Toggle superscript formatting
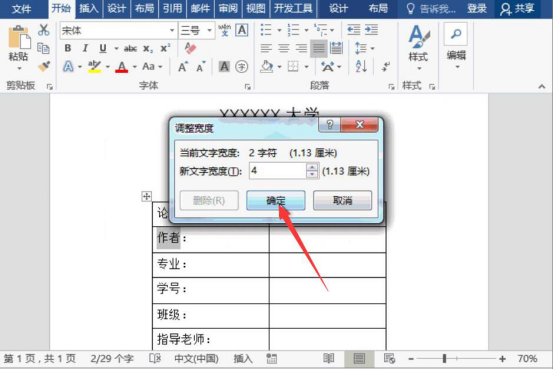This screenshot has width=554, height=370. [x=165, y=48]
